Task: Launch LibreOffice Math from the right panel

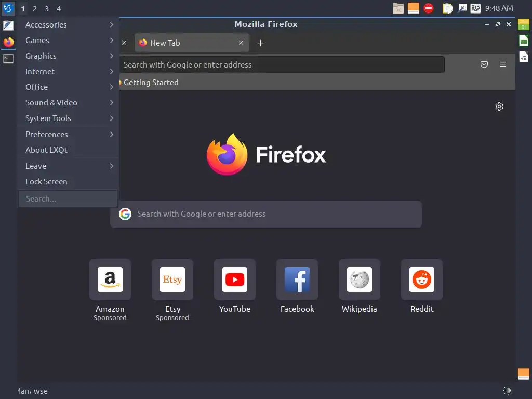Action: pyautogui.click(x=524, y=57)
